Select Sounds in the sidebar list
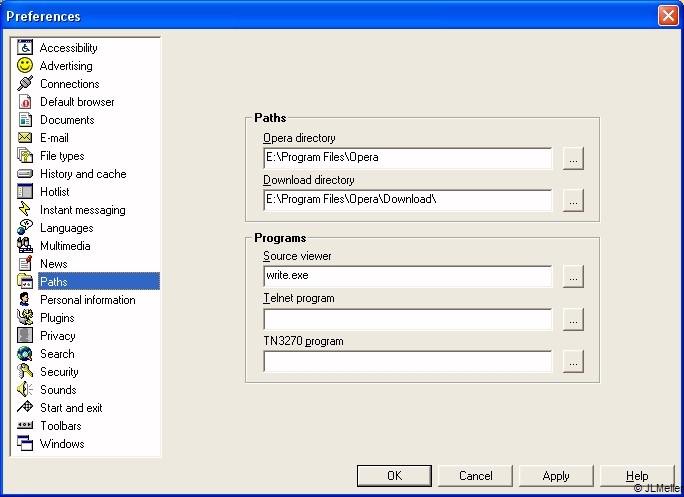The image size is (684, 497). 58,390
